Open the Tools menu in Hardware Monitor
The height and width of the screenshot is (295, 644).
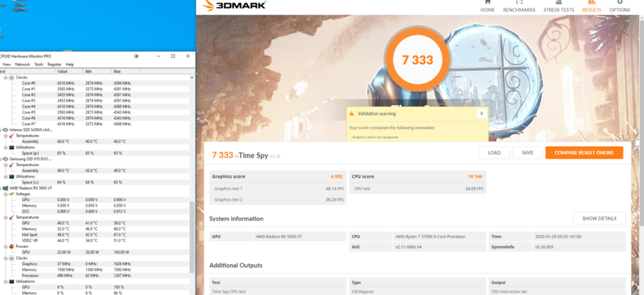39,64
